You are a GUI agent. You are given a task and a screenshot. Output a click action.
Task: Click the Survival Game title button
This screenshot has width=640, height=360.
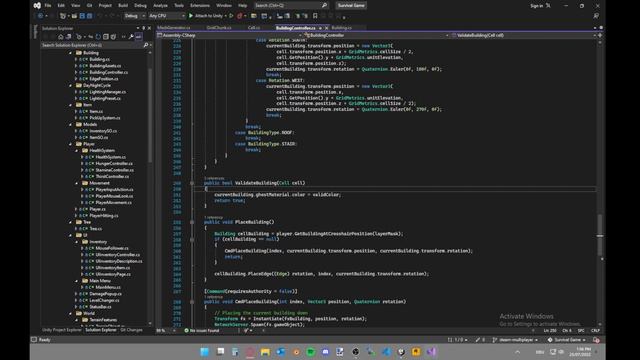351,6
